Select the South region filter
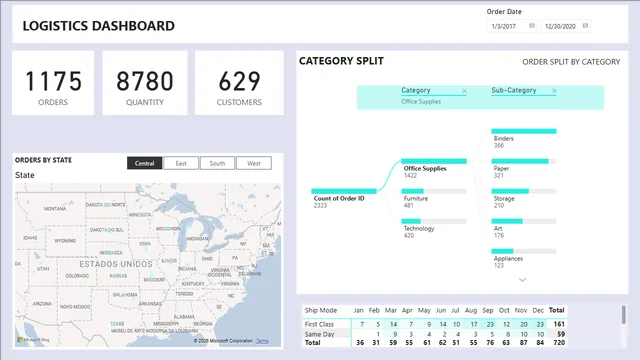This screenshot has height=360, width=640. (x=217, y=163)
